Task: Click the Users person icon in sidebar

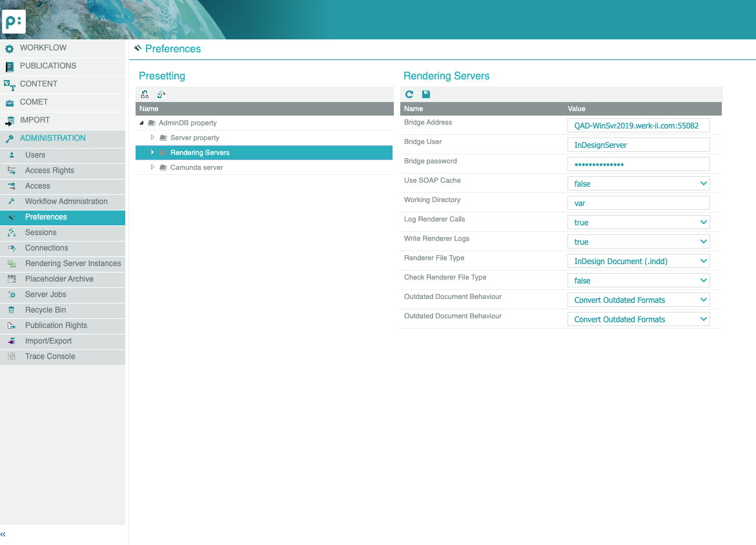Action: tap(11, 155)
